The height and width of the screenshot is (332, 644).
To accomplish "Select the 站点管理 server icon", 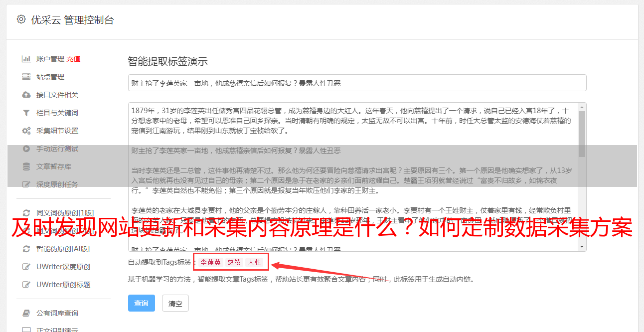I will click(x=26, y=77).
